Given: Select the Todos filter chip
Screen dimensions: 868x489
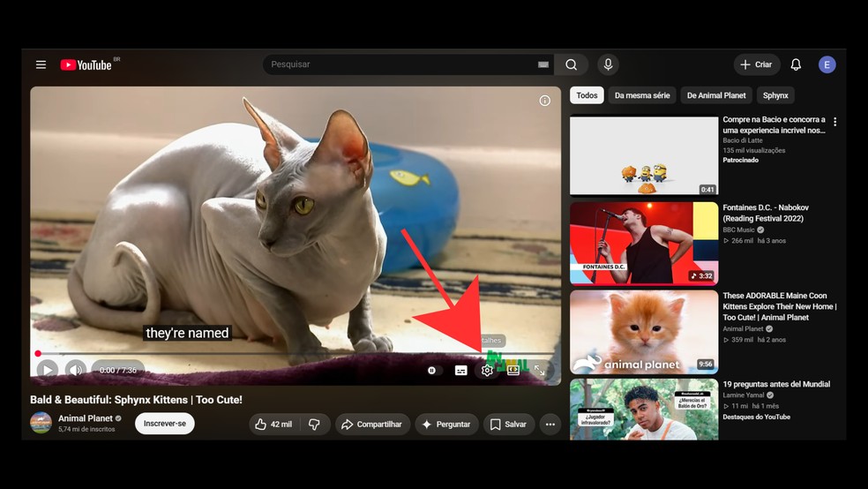Looking at the screenshot, I should 587,95.
